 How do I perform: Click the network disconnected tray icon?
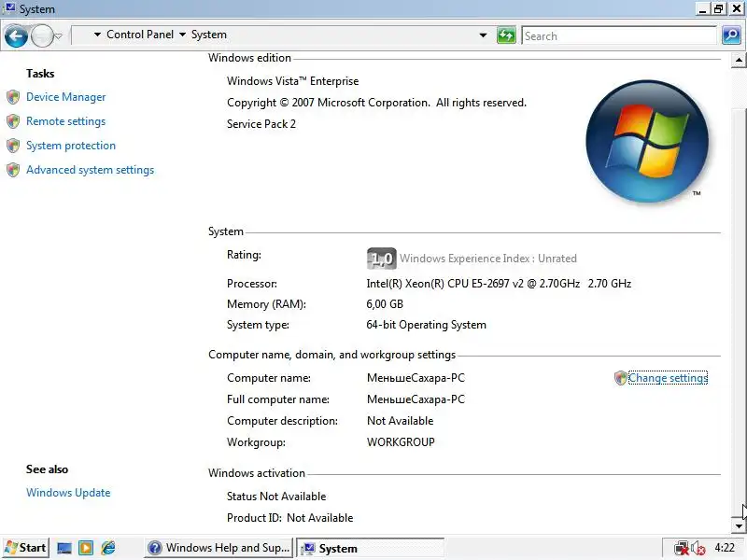[x=682, y=549]
